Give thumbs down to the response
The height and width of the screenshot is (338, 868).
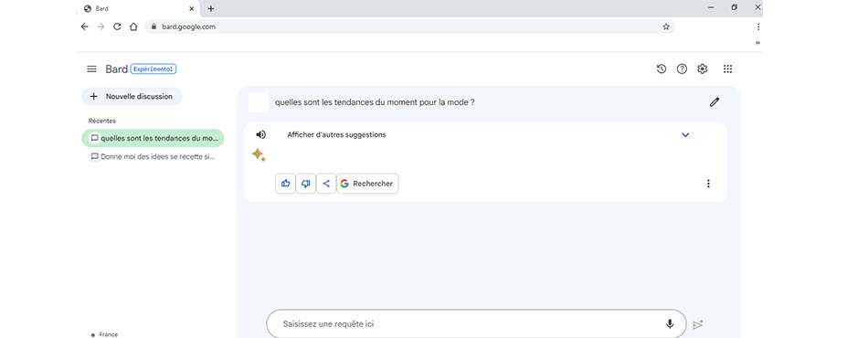pos(305,184)
